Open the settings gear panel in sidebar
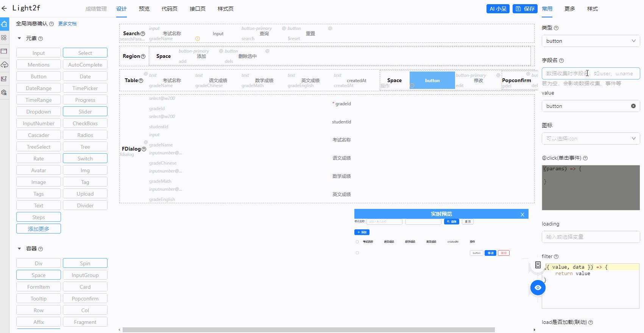Screen dimensions: 644x333 click(x=4, y=92)
